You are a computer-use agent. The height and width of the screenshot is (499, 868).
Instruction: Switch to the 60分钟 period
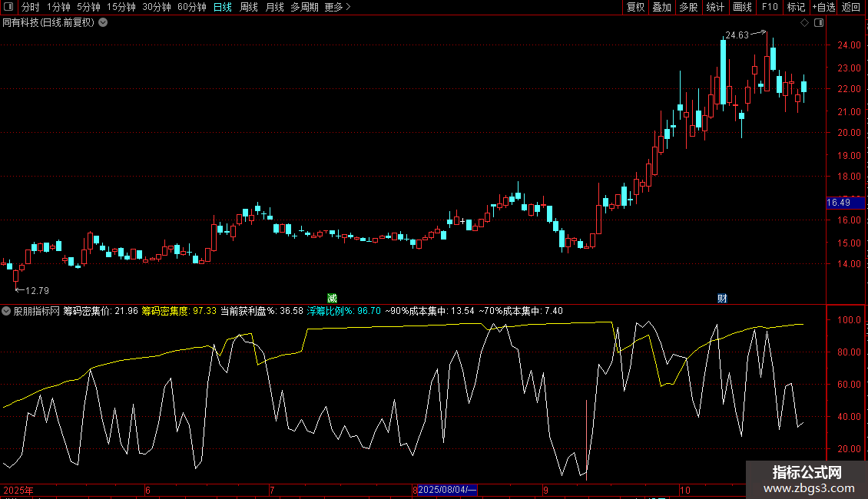[x=192, y=7]
